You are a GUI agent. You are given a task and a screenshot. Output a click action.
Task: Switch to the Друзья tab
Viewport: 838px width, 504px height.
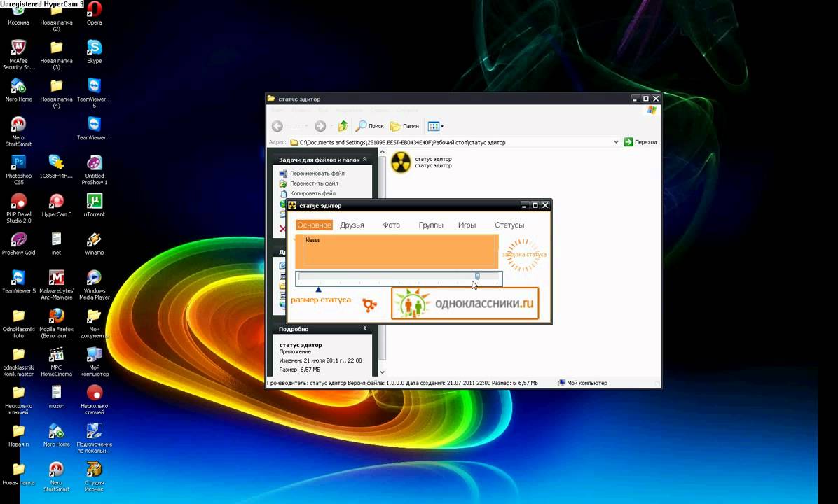(x=352, y=225)
